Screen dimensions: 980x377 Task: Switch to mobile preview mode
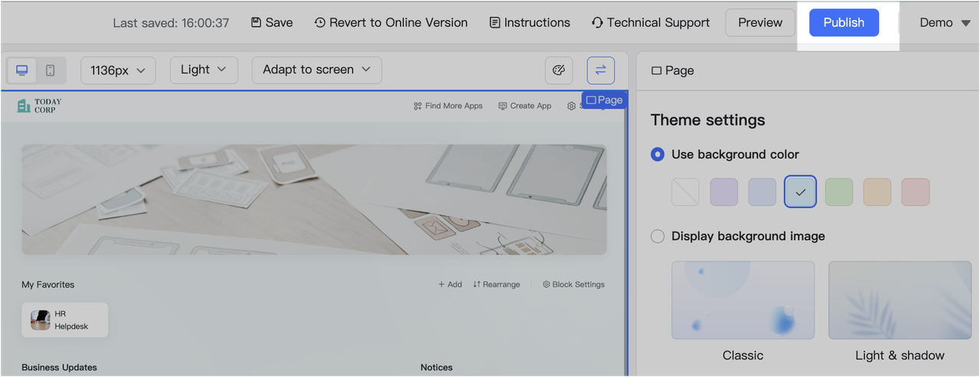click(x=50, y=70)
